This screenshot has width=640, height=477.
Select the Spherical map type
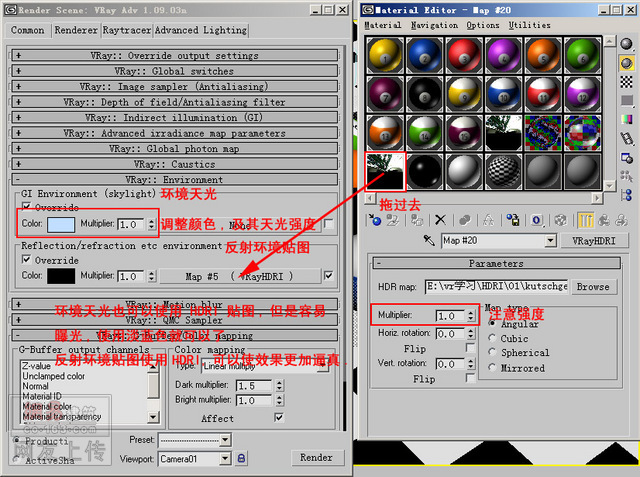(492, 352)
